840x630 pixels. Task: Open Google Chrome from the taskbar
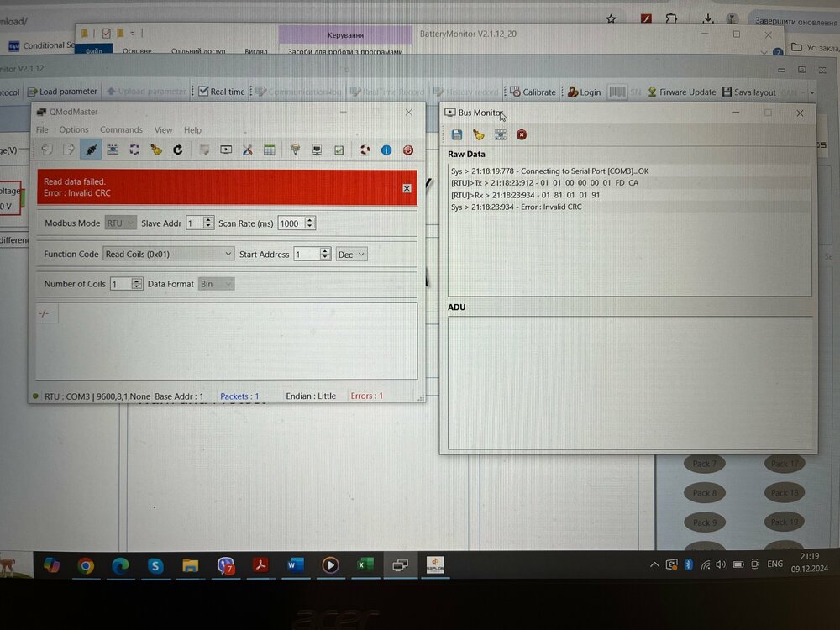(86, 565)
